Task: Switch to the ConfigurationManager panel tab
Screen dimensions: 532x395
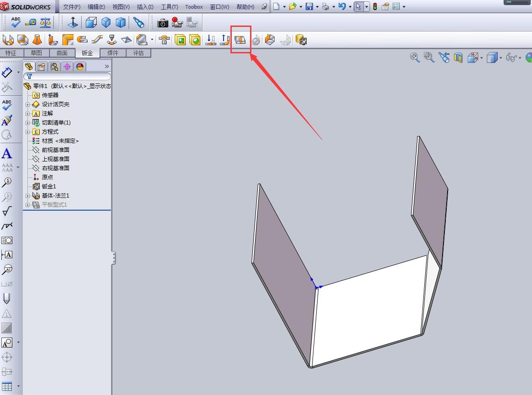Action: point(54,67)
